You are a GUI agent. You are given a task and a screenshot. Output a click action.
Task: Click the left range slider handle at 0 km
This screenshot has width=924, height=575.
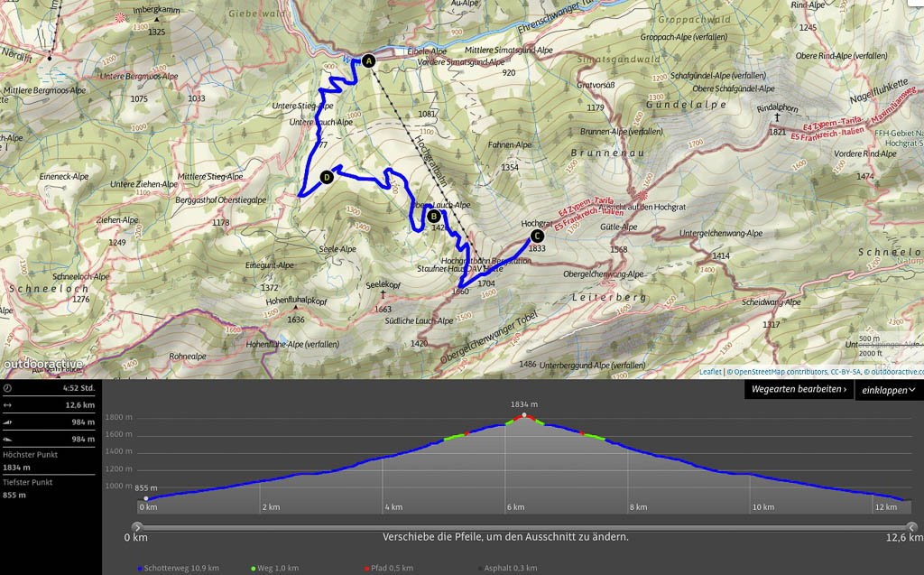(137, 526)
